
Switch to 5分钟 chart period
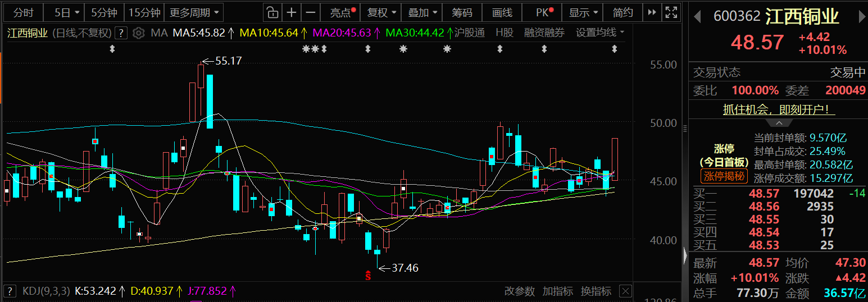tap(104, 12)
